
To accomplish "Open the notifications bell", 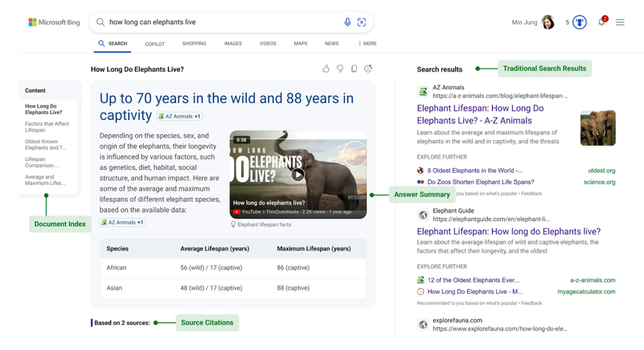I will tap(601, 23).
